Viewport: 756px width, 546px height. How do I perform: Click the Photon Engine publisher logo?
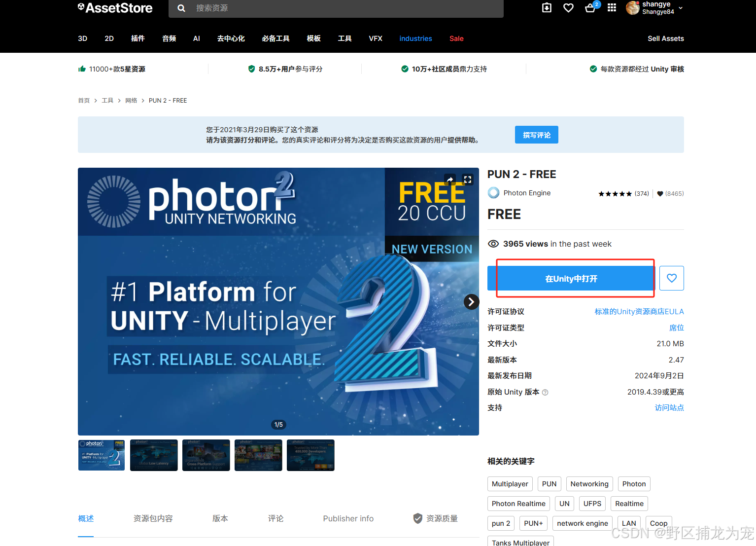click(493, 193)
